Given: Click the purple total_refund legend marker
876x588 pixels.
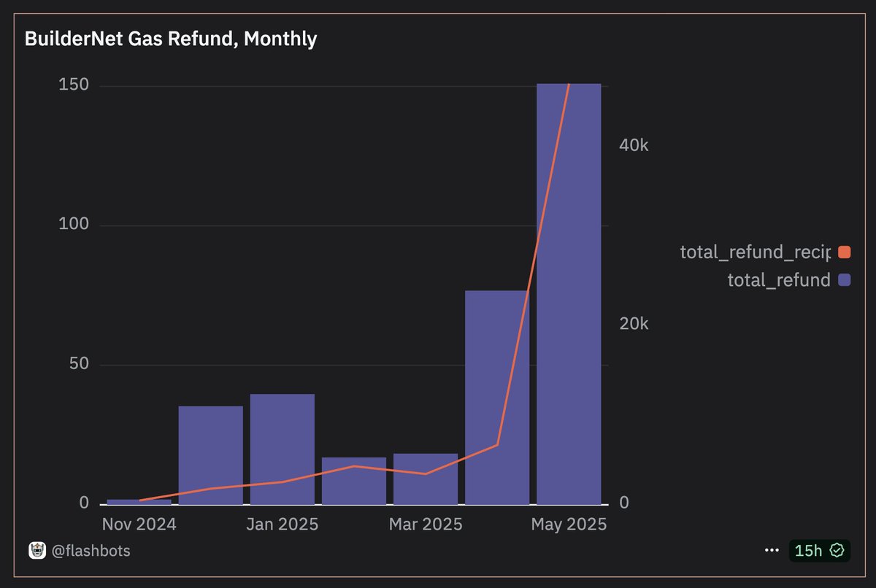Looking at the screenshot, I should [845, 279].
